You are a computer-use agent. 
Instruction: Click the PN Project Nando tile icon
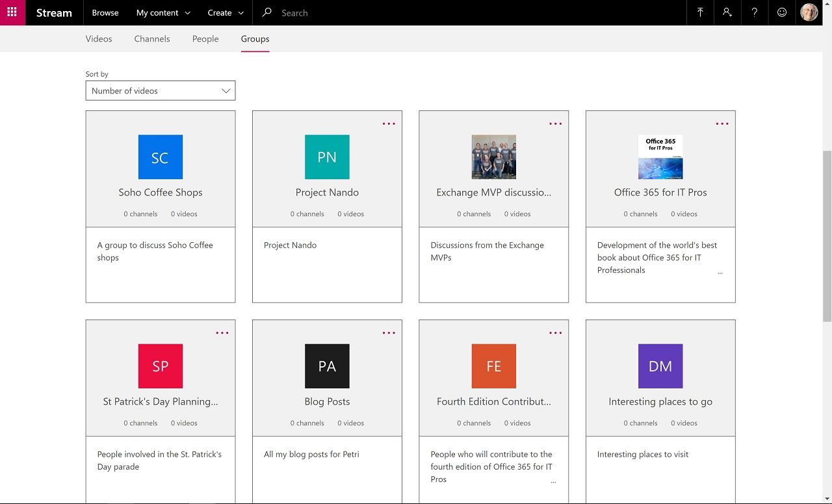pyautogui.click(x=327, y=157)
